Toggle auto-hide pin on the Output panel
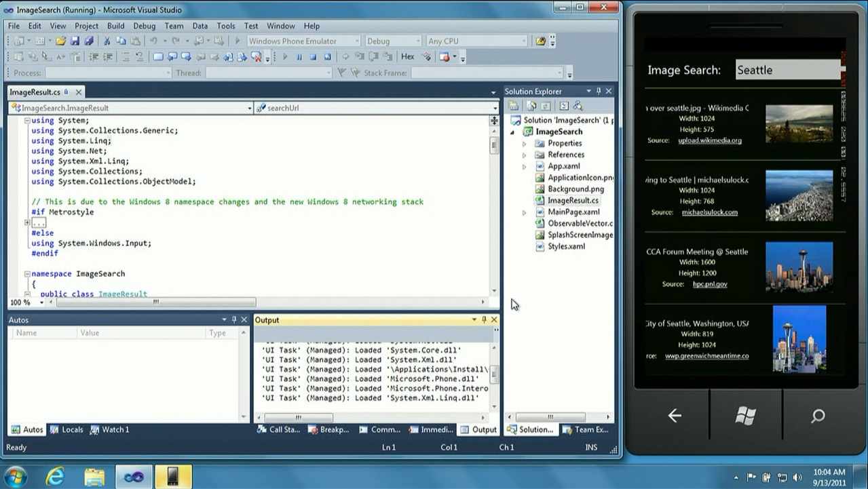The height and width of the screenshot is (489, 868). coord(484,319)
